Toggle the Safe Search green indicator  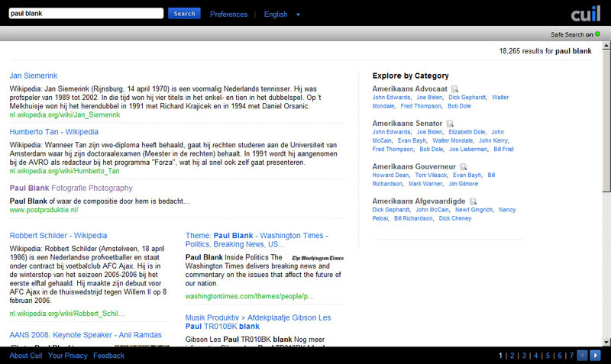tap(597, 34)
